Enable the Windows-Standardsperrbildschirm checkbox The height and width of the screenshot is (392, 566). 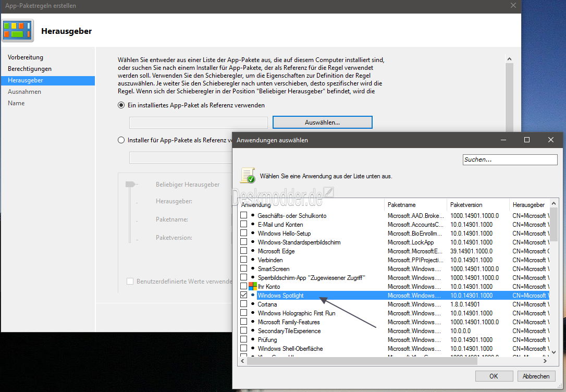click(x=244, y=242)
